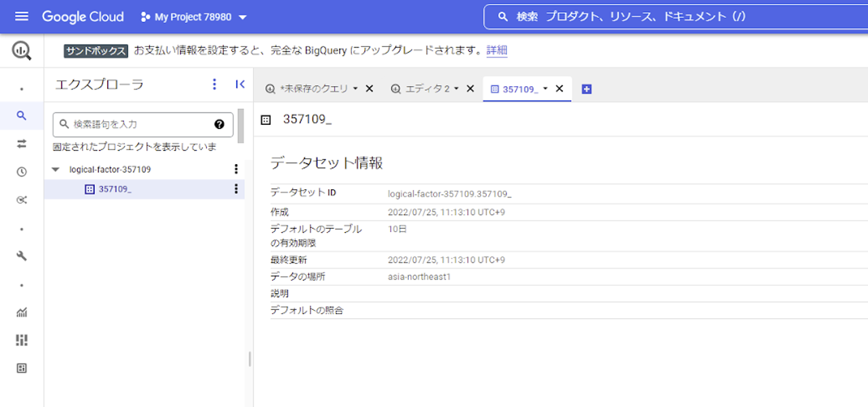
Task: Click the search help question mark icon
Action: [219, 124]
